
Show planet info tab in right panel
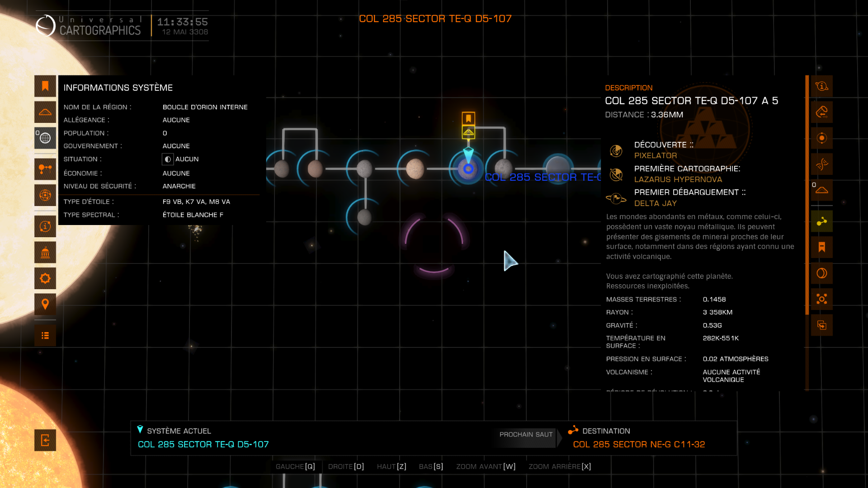tap(822, 86)
